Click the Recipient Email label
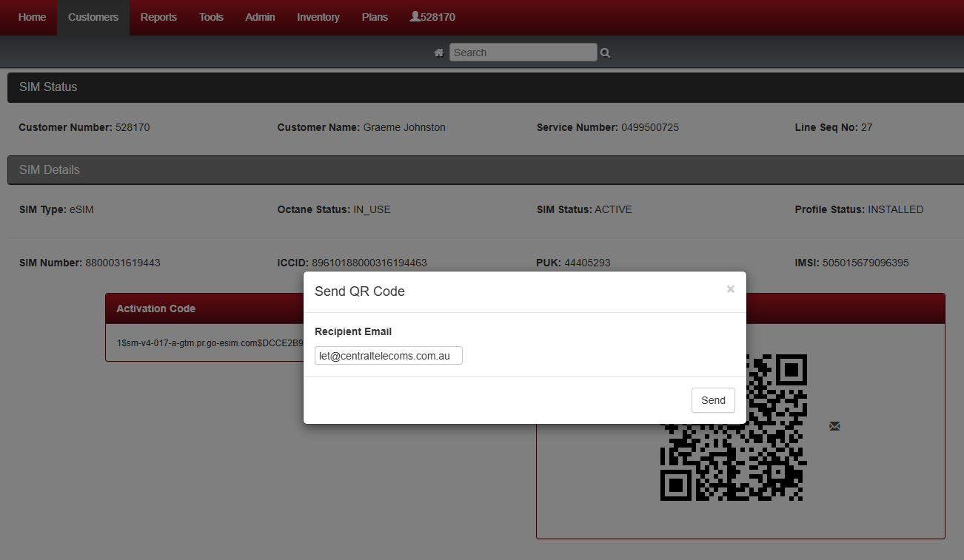This screenshot has height=560, width=964. (353, 331)
